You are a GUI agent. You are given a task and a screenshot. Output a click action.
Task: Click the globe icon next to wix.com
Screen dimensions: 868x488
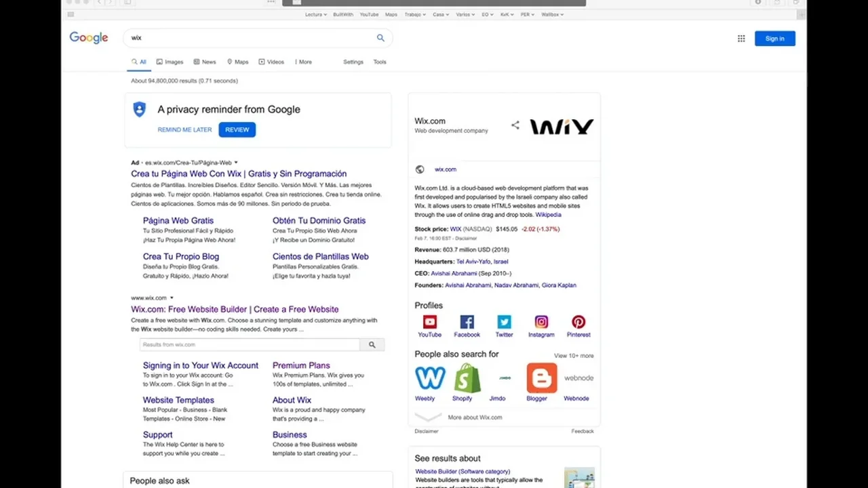pyautogui.click(x=420, y=169)
